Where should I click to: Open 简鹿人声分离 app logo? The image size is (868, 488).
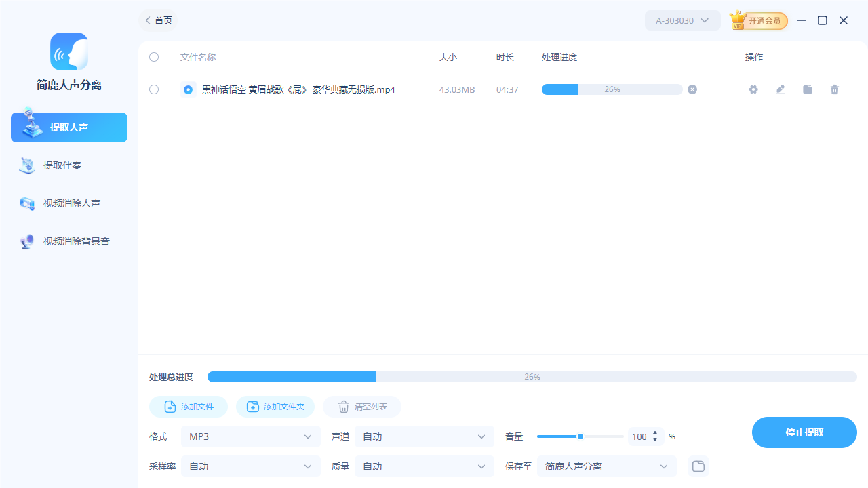pyautogui.click(x=68, y=52)
